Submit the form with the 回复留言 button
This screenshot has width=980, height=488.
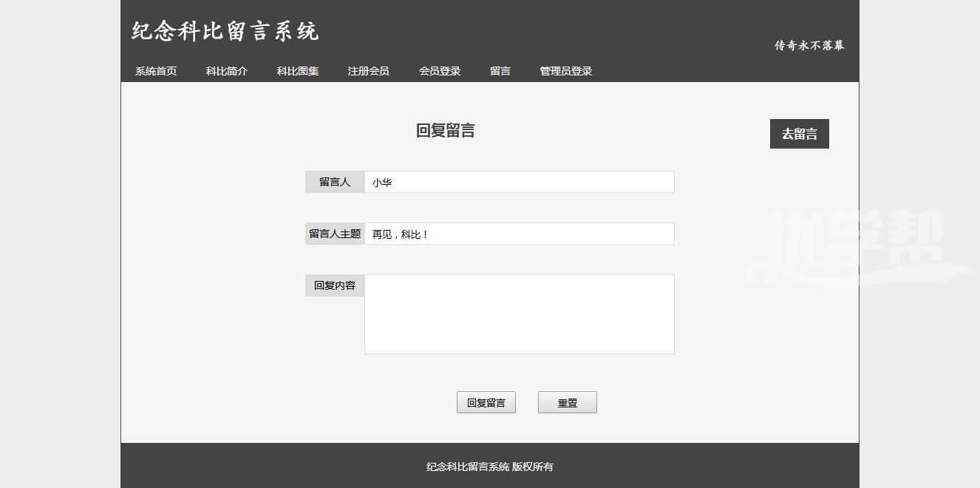[x=486, y=403]
